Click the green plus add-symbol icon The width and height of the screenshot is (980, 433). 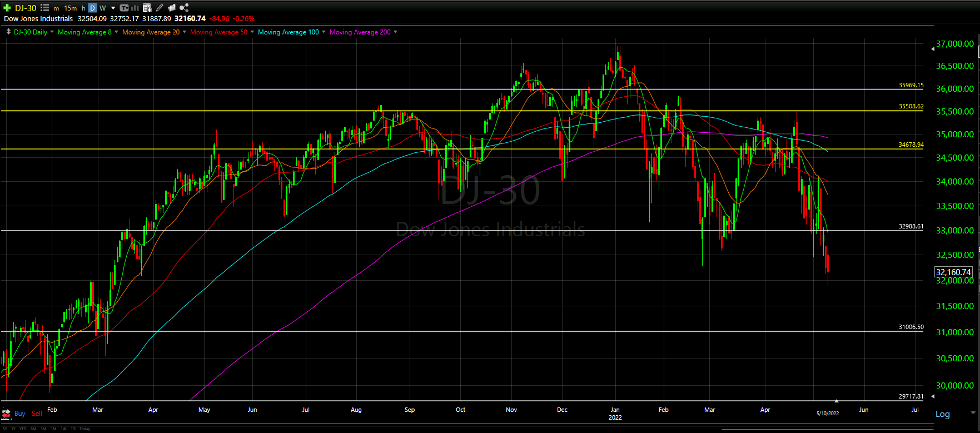coord(7,8)
